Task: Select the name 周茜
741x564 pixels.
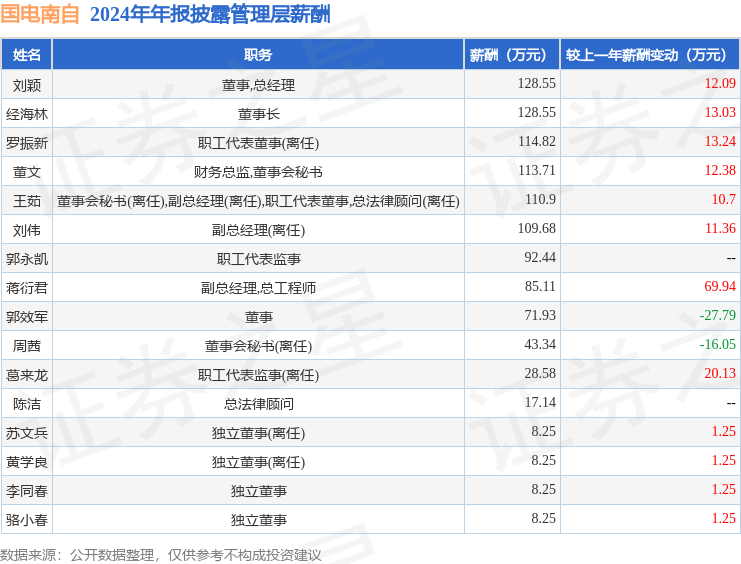Action: point(27,347)
